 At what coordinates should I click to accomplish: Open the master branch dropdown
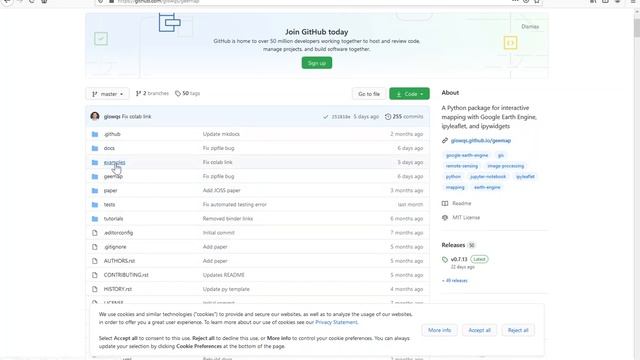point(107,94)
